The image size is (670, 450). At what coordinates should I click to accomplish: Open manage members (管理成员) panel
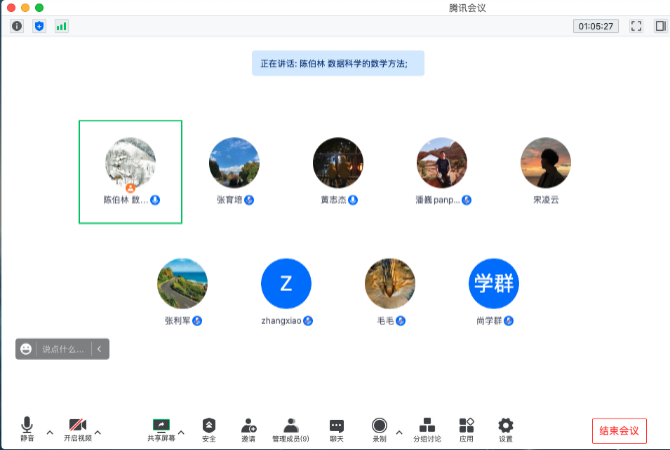[x=290, y=429]
